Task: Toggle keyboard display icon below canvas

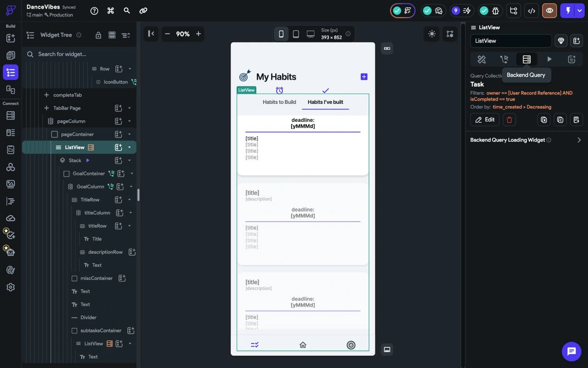Action: [x=387, y=350]
